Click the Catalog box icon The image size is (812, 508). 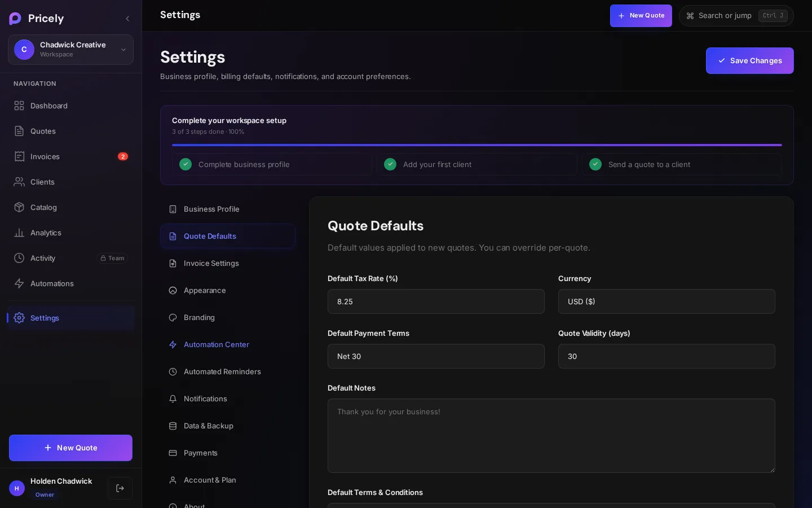pos(19,207)
